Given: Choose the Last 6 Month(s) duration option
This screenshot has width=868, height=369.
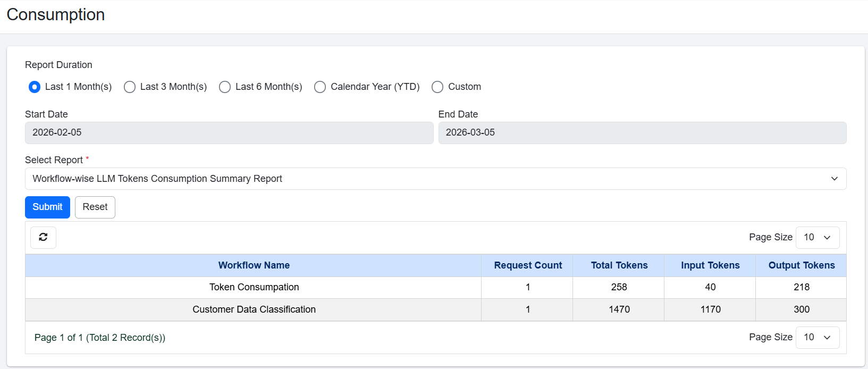Looking at the screenshot, I should pos(225,87).
